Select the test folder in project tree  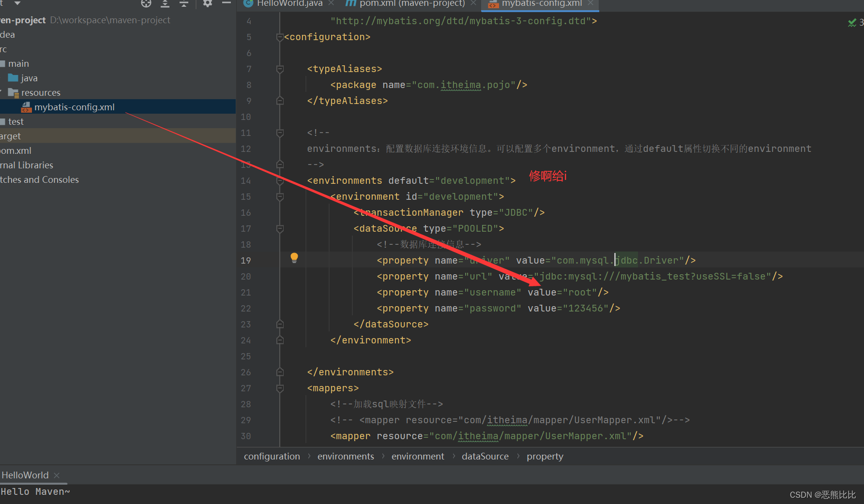point(15,121)
